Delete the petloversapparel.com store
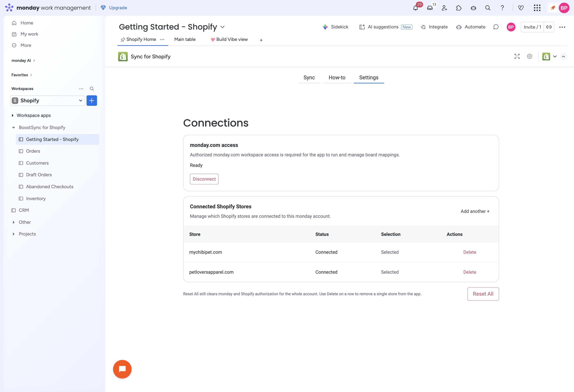Viewport: 574px width, 392px height. pyautogui.click(x=470, y=272)
